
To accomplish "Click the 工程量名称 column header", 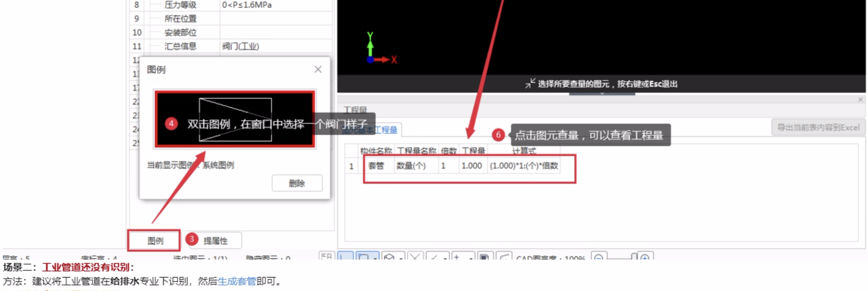I will [x=416, y=151].
